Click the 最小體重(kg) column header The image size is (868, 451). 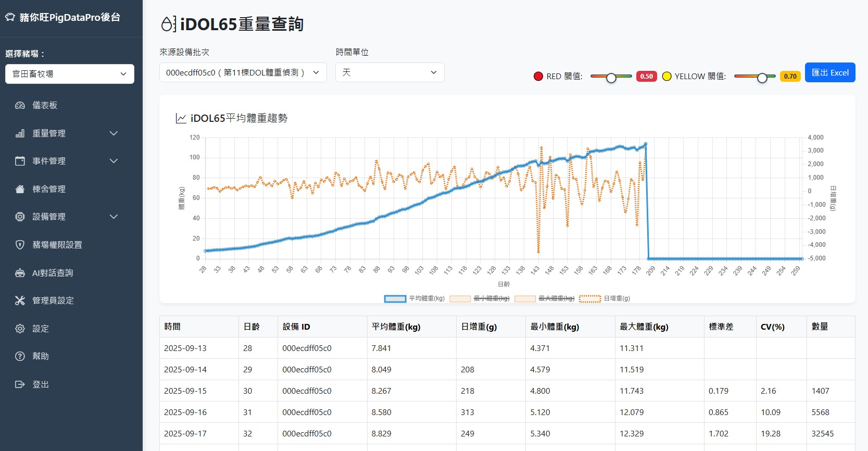(x=571, y=327)
